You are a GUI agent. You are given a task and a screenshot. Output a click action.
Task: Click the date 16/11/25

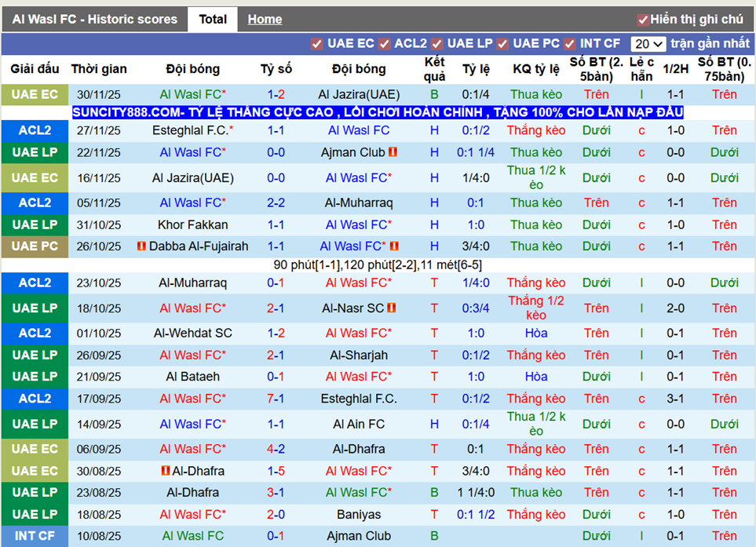99,178
